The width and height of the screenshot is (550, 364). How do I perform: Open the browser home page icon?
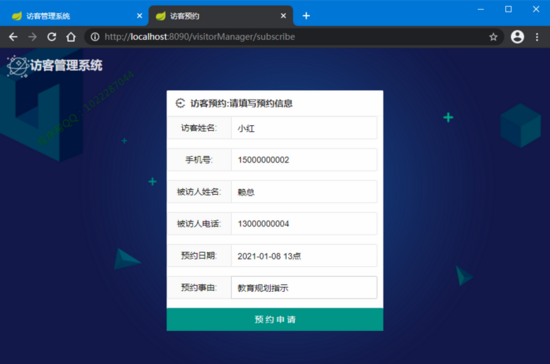point(71,37)
